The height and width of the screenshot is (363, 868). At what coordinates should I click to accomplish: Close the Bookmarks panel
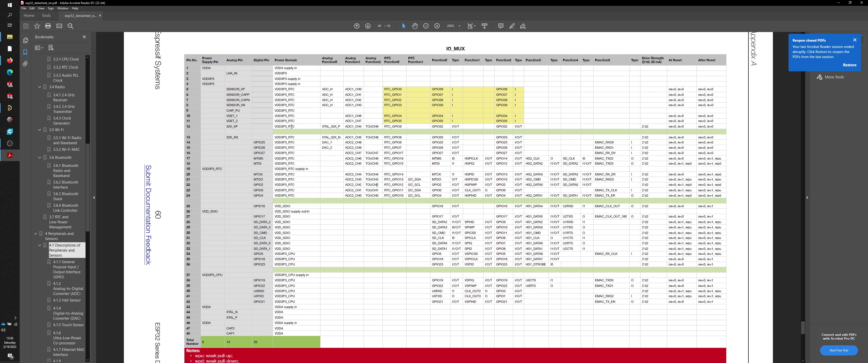[x=84, y=37]
